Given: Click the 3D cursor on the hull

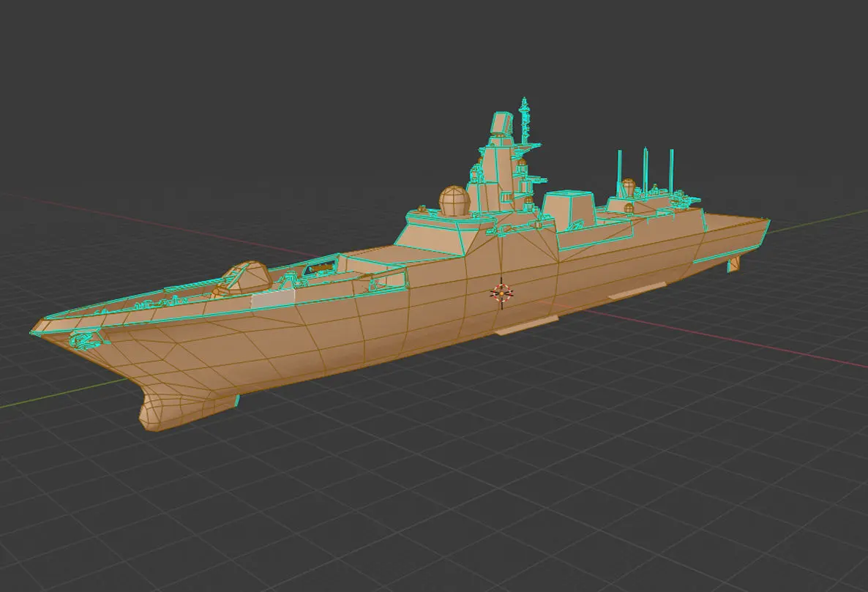Looking at the screenshot, I should click(501, 293).
